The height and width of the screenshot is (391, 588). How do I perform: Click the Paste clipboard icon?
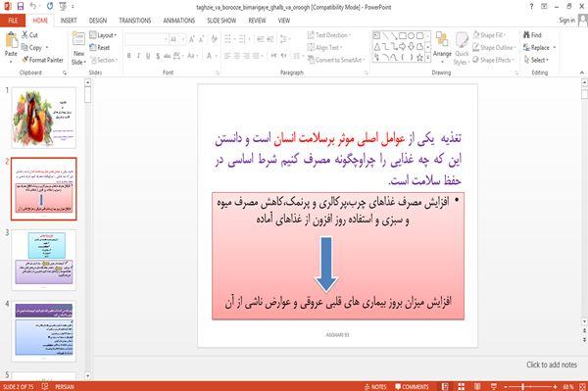pos(11,40)
